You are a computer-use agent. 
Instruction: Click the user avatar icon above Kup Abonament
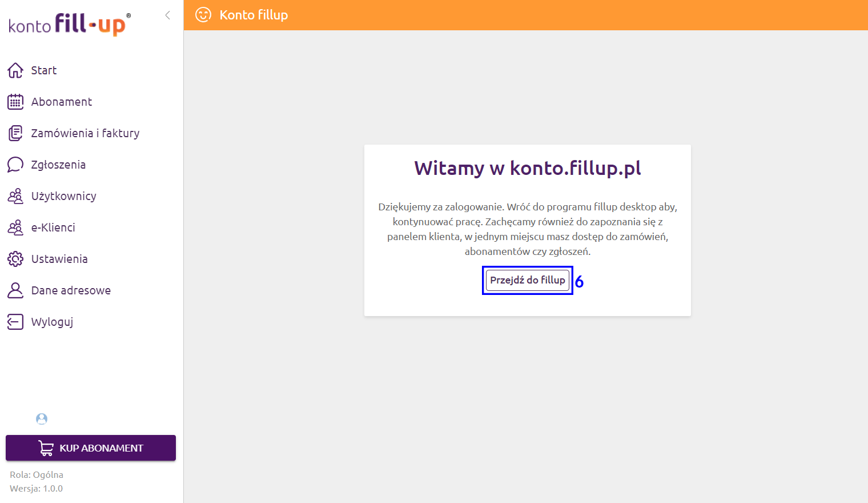pos(42,419)
